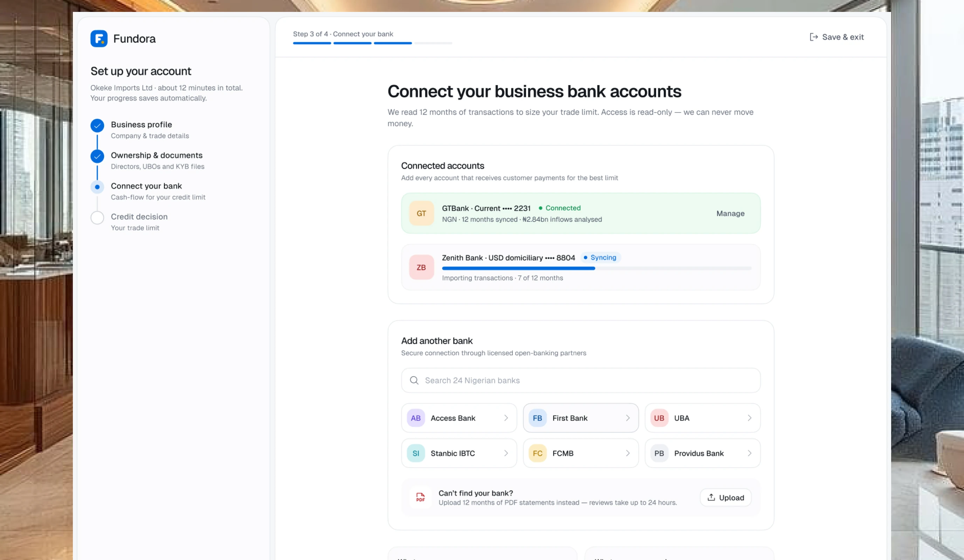This screenshot has height=560, width=964.
Task: Click the UB badge for UBA
Action: pos(659,418)
